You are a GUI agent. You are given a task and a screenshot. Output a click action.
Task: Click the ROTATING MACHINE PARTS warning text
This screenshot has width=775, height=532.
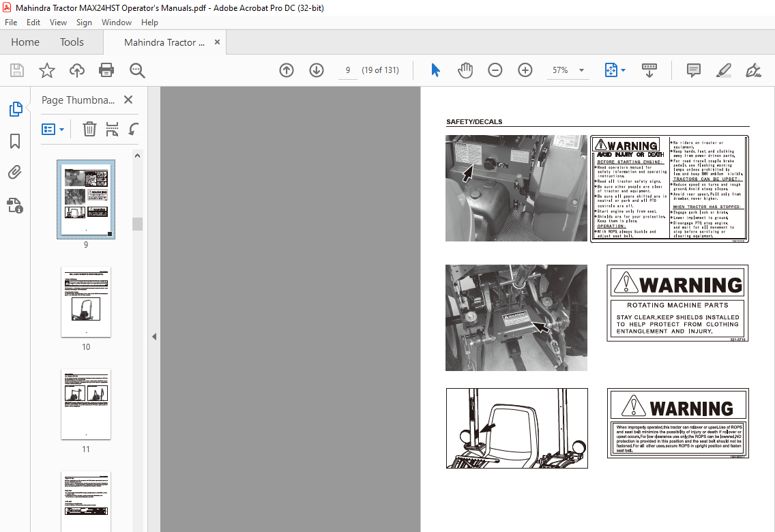click(677, 306)
